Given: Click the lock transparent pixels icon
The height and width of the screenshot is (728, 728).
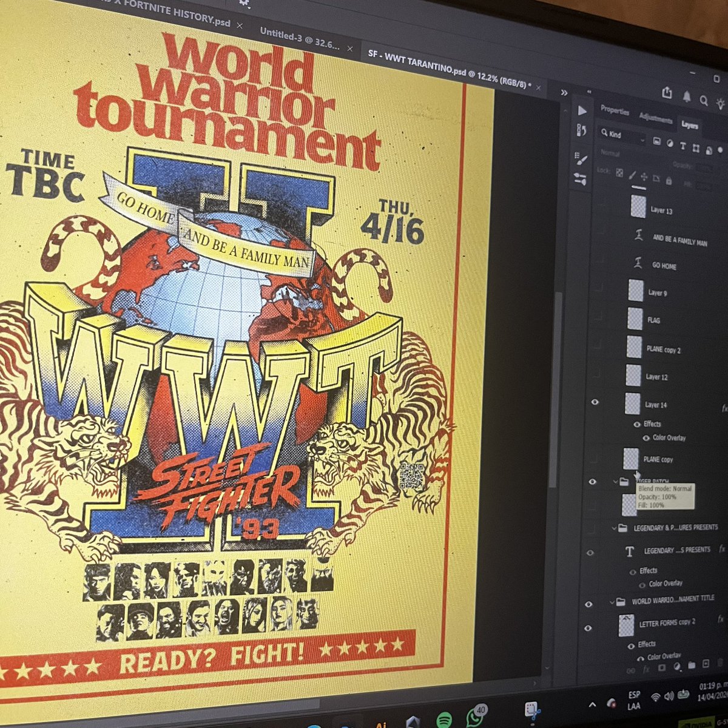Looking at the screenshot, I should coord(619,173).
